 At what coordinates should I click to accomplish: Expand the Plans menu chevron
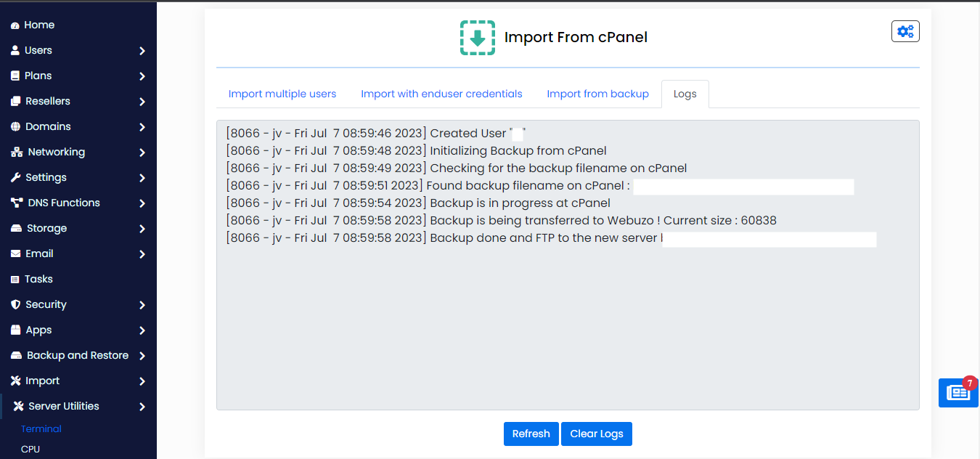[142, 76]
